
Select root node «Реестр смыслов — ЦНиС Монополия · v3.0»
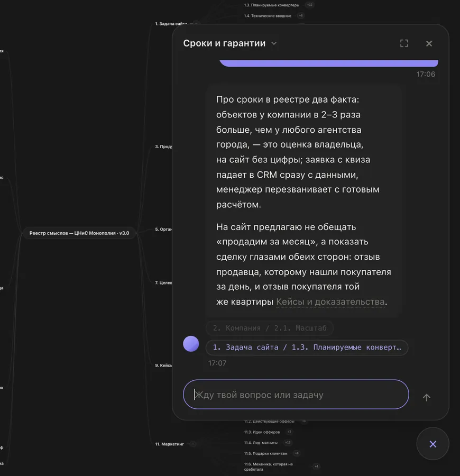click(x=79, y=233)
